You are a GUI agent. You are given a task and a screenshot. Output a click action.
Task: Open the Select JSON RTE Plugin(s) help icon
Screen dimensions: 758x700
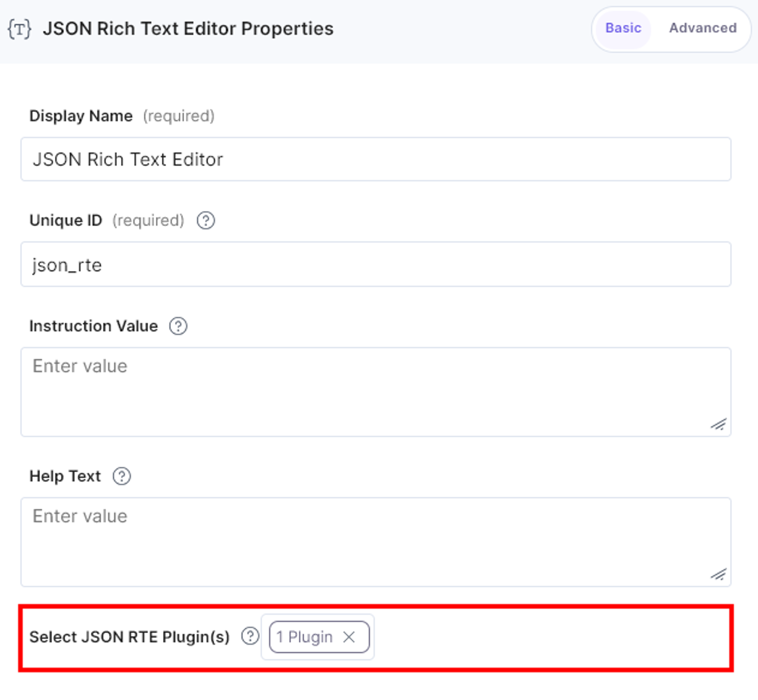point(250,636)
